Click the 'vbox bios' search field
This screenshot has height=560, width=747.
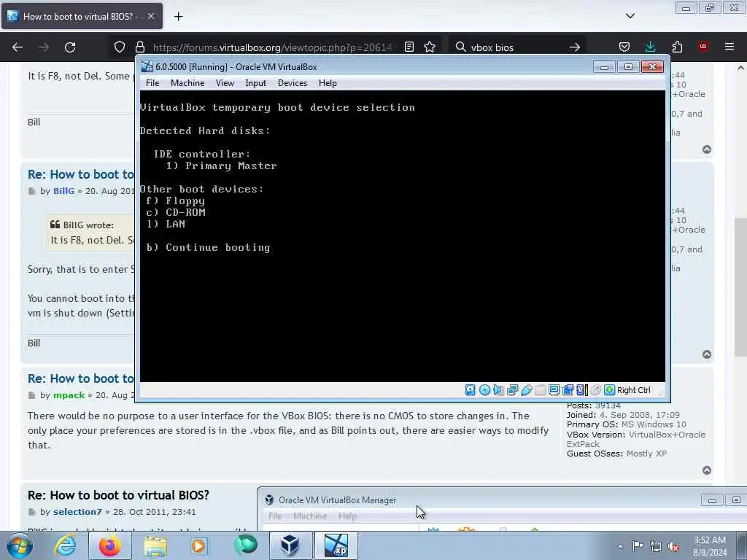click(x=516, y=47)
